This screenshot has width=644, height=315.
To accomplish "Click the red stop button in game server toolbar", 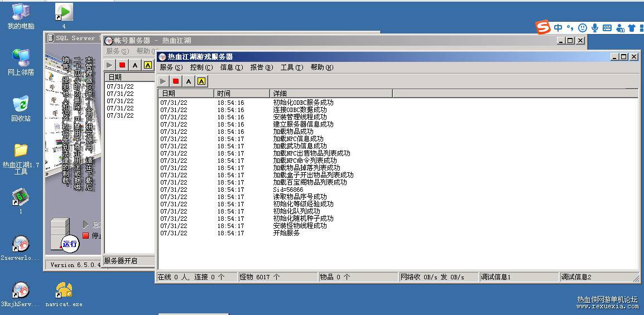I will 176,81.
